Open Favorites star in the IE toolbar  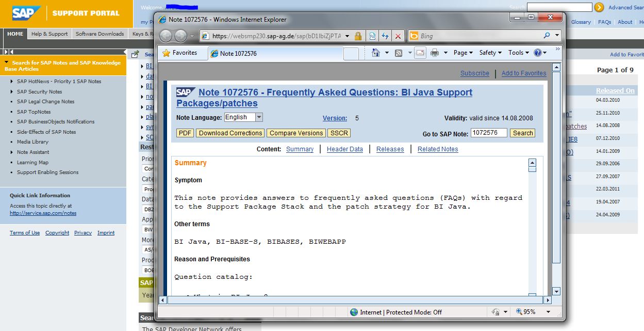point(180,53)
